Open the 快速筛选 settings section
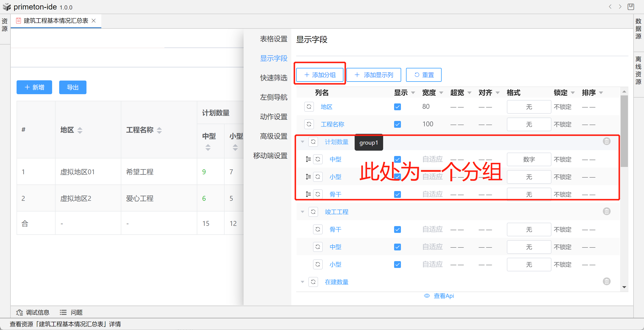Screen dimensions: 644x330 click(x=274, y=78)
